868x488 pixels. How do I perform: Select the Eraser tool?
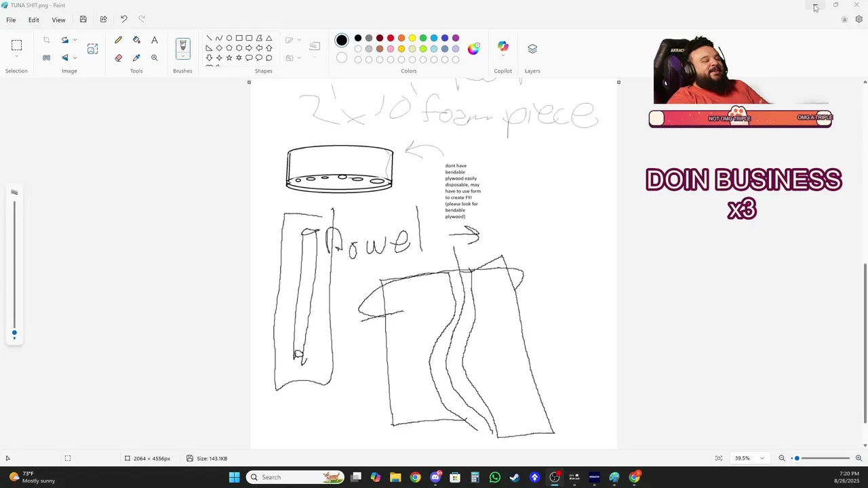(x=119, y=58)
